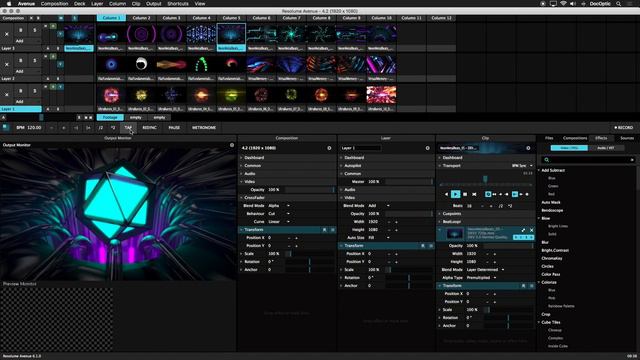Toggle PAUSE in the tempo bar
The width and height of the screenshot is (640, 360).
(174, 128)
